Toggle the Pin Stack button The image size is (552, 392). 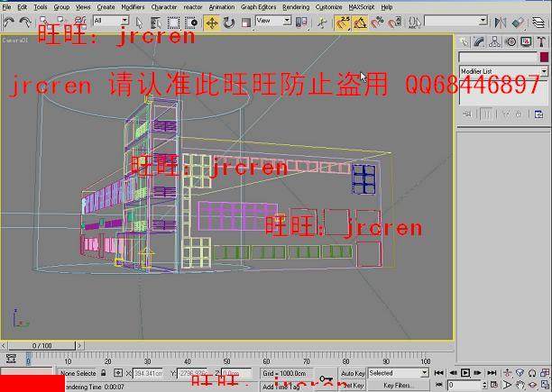tap(467, 114)
